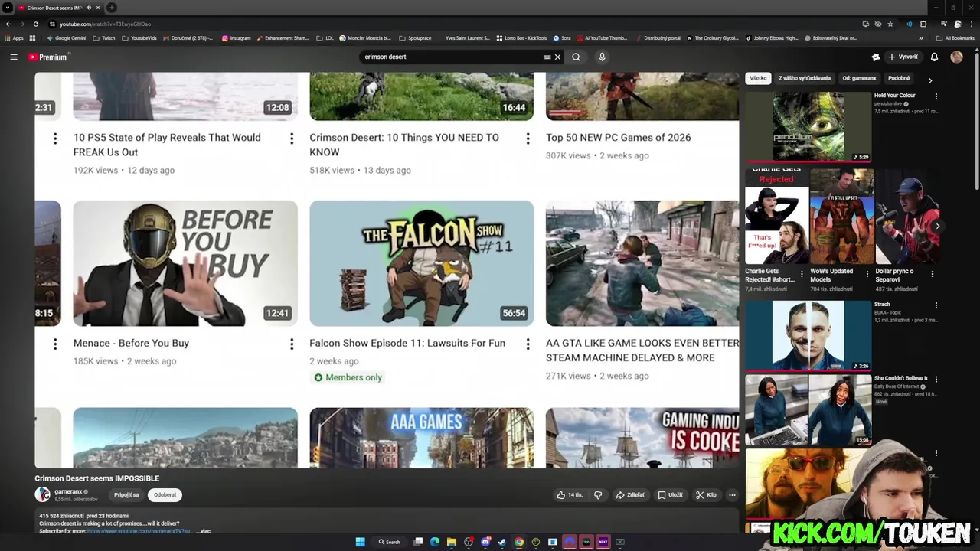Viewport: 980px width, 551px height.
Task: Create a clip with Klip button
Action: point(706,495)
